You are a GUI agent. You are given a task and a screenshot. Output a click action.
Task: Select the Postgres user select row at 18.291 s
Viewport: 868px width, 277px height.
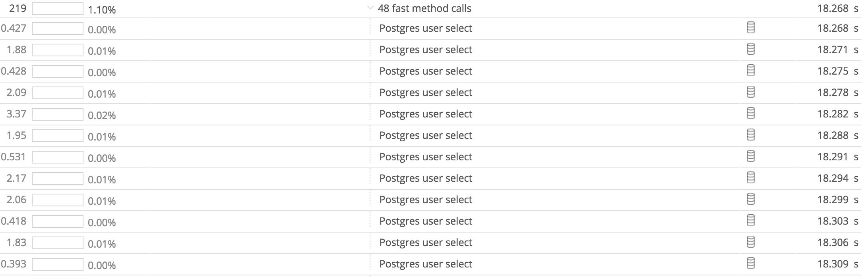click(x=425, y=157)
